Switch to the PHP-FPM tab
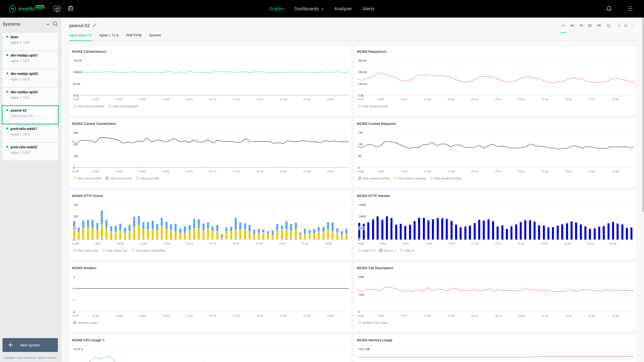This screenshot has height=362, width=644. click(x=134, y=35)
